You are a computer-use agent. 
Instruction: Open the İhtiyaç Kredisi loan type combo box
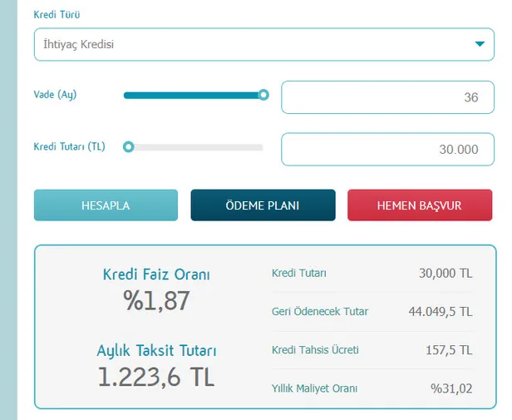click(x=249, y=45)
